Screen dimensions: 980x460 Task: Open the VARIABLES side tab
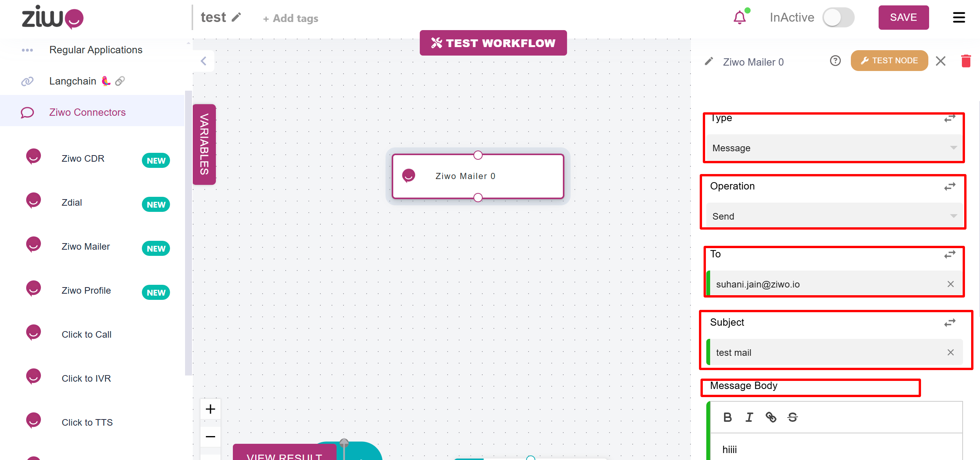[x=204, y=144]
